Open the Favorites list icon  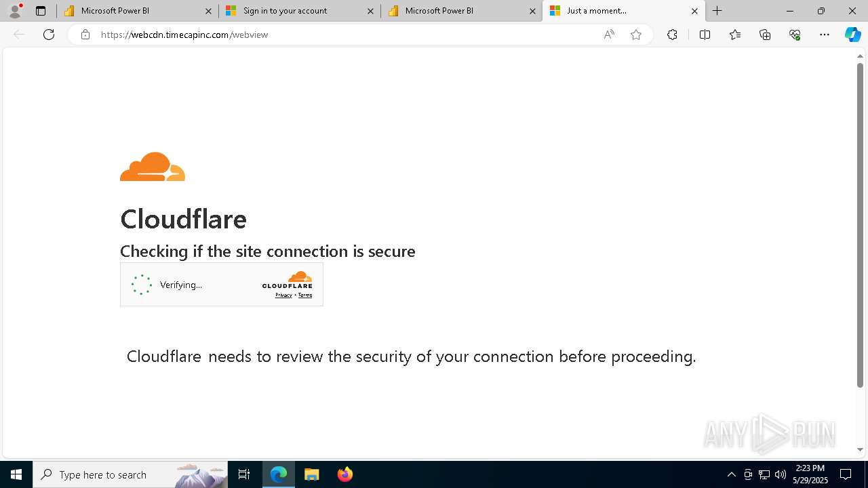735,35
